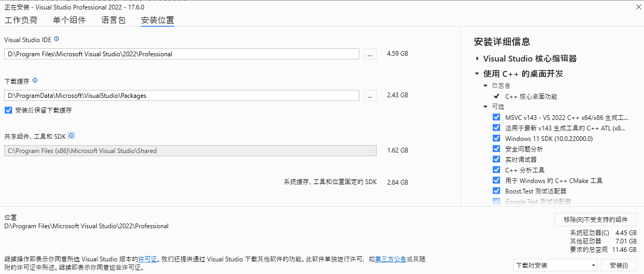644x274 pixels.
Task: Click 系统驱动器(C) 4.45 GB entry
Action: [x=603, y=232]
